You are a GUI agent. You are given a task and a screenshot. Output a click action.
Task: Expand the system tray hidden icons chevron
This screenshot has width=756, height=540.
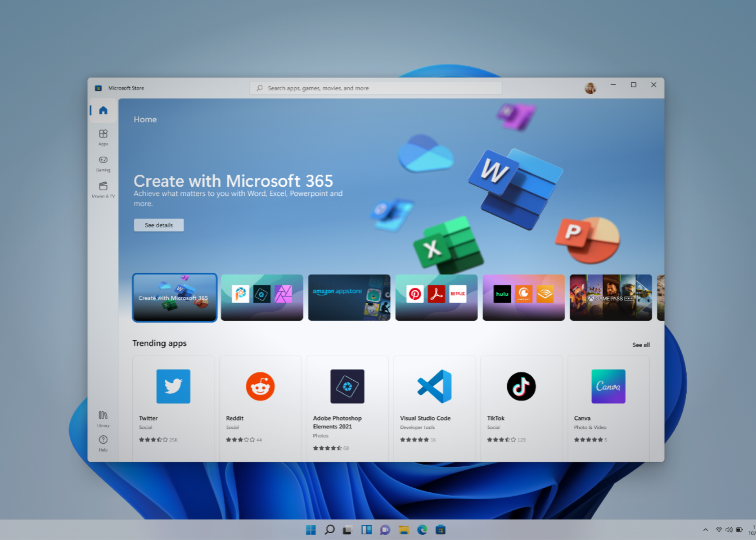[x=706, y=530]
